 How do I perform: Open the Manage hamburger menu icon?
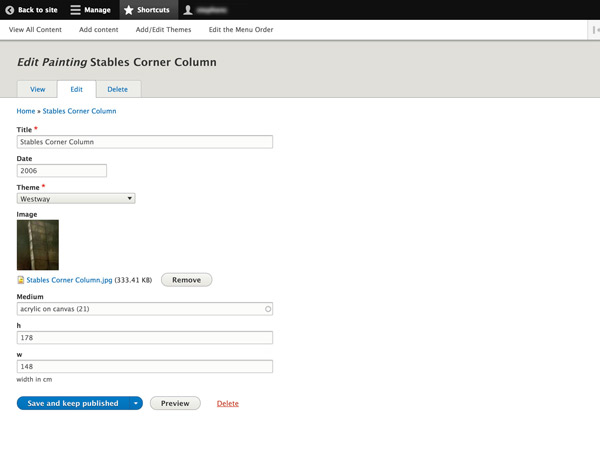pyautogui.click(x=75, y=10)
